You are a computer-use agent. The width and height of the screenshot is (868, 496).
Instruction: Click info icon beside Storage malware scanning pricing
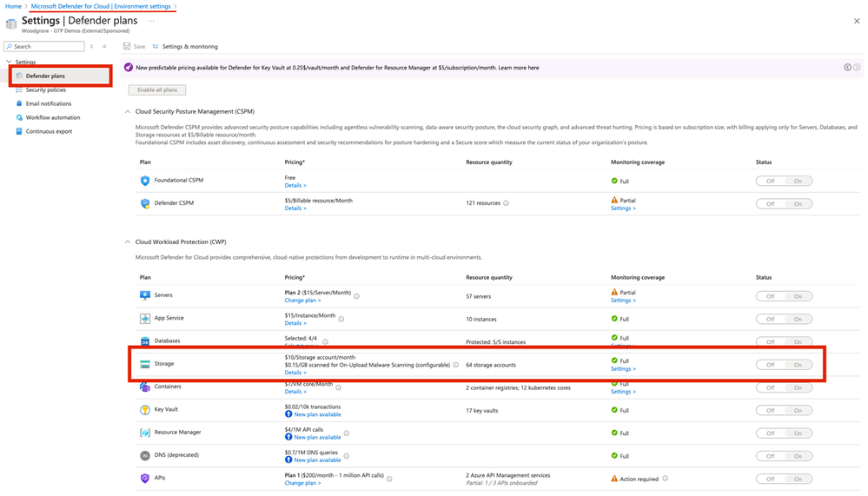click(x=455, y=365)
